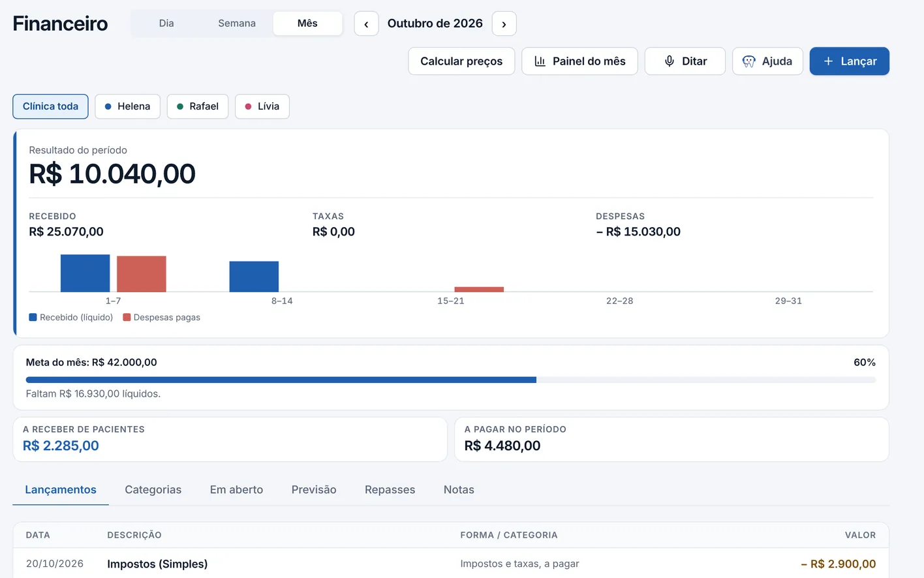This screenshot has width=924, height=578.
Task: Go to previous month with left chevron
Action: click(367, 23)
